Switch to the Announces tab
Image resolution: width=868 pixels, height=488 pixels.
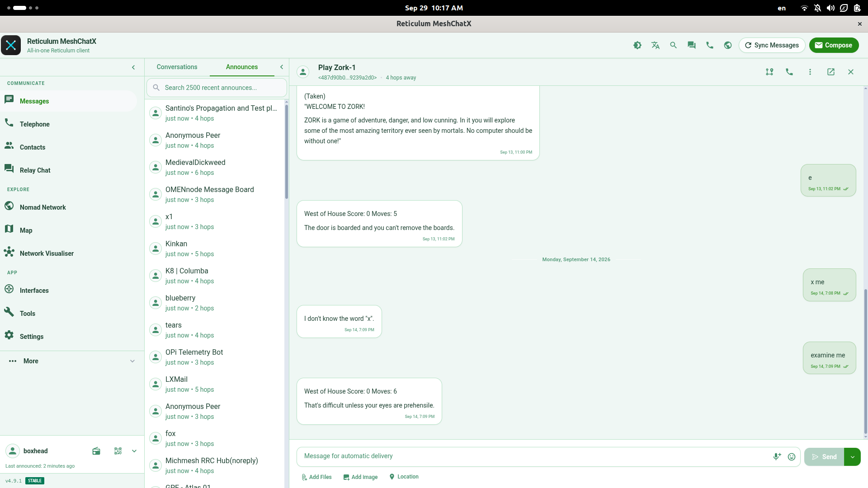point(242,67)
